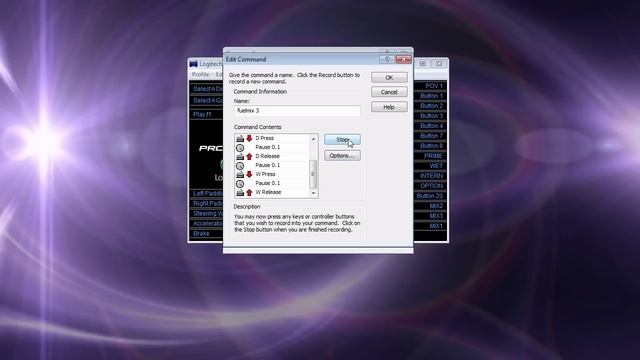The image size is (640, 360).
Task: Select the Pause 0.1 row after W Press
Action: (272, 183)
